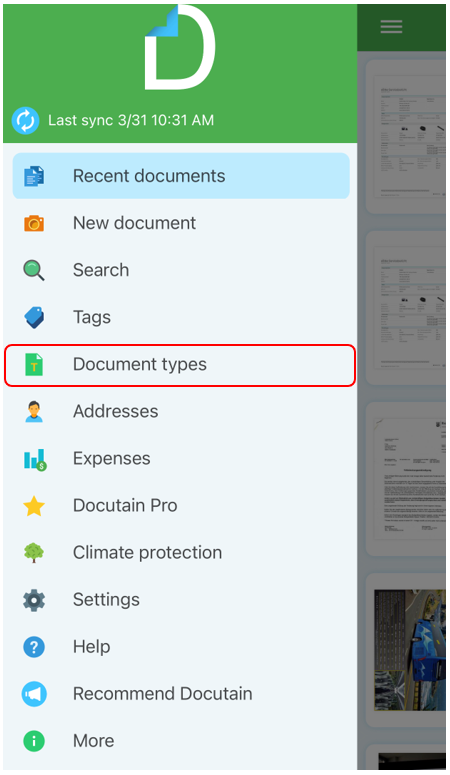Open Recent documents menu item
This screenshot has width=450, height=775.
point(181,176)
